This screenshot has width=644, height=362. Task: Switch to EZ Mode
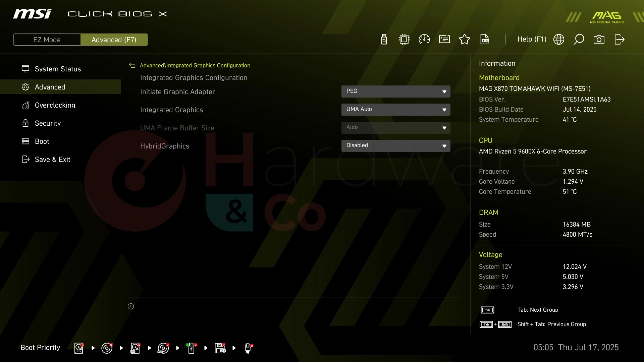click(x=47, y=40)
